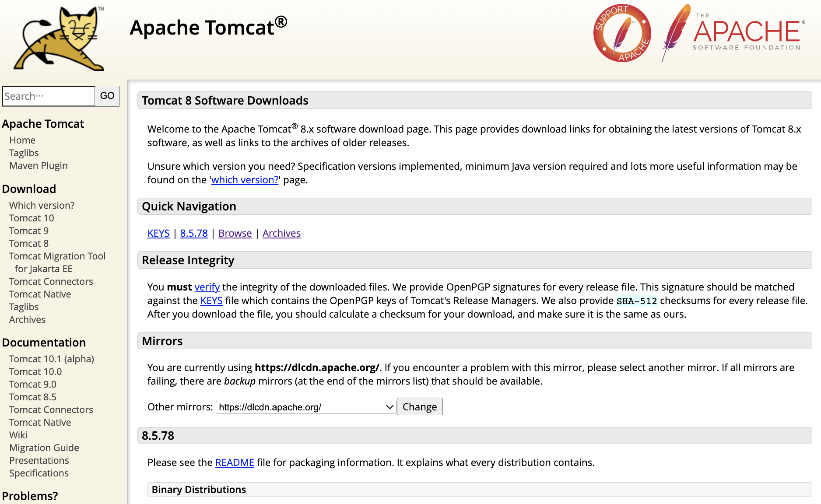Viewport: 821px width, 504px height.
Task: Click the Documentation sidebar heading
Action: point(44,343)
